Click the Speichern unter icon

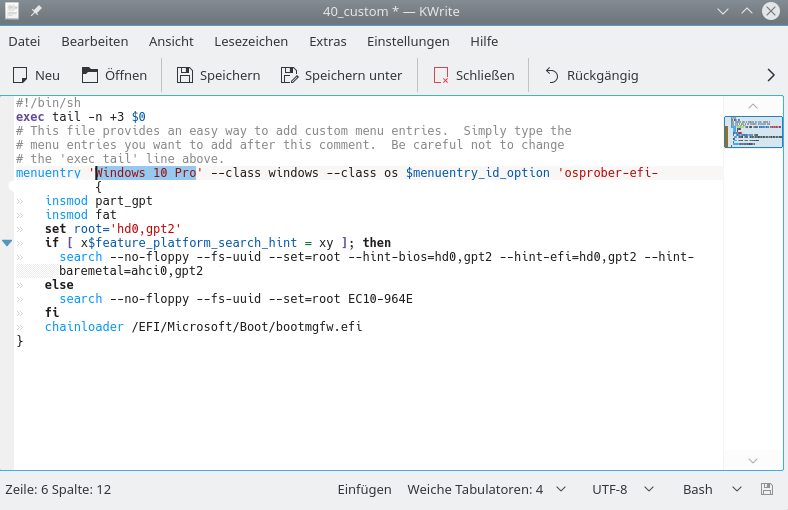click(289, 75)
